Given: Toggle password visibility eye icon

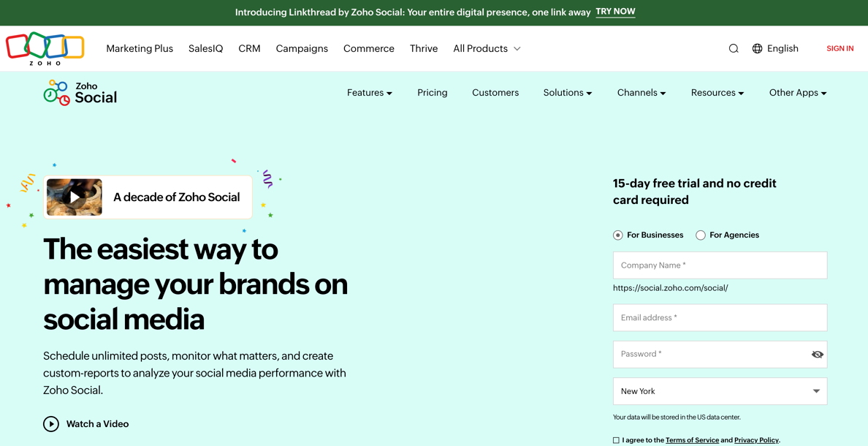Looking at the screenshot, I should point(817,355).
